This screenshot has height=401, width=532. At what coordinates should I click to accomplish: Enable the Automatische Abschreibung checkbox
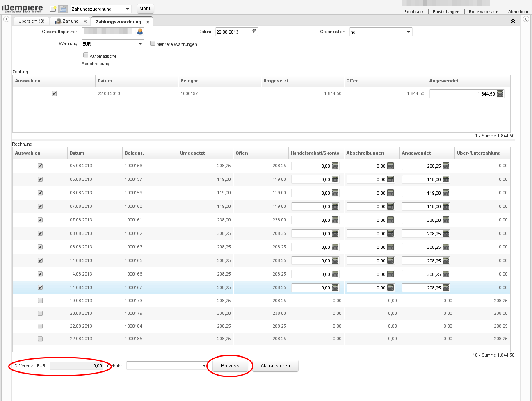[86, 55]
